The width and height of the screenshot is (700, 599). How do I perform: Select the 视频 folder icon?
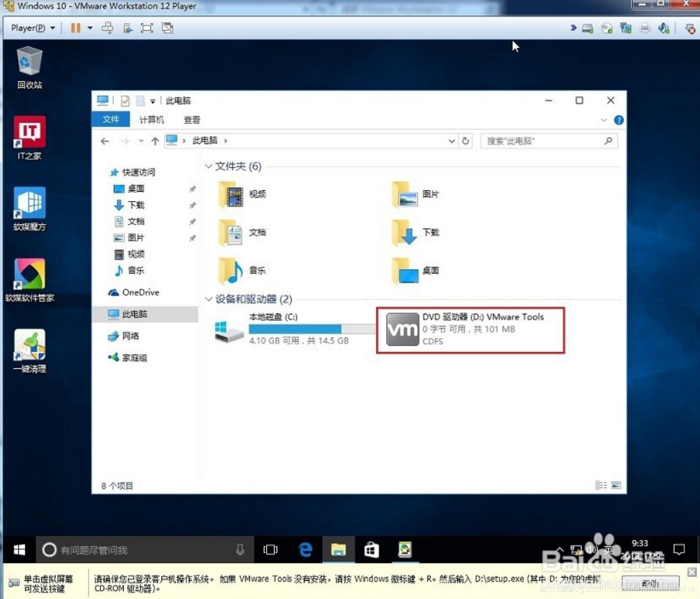pos(231,194)
